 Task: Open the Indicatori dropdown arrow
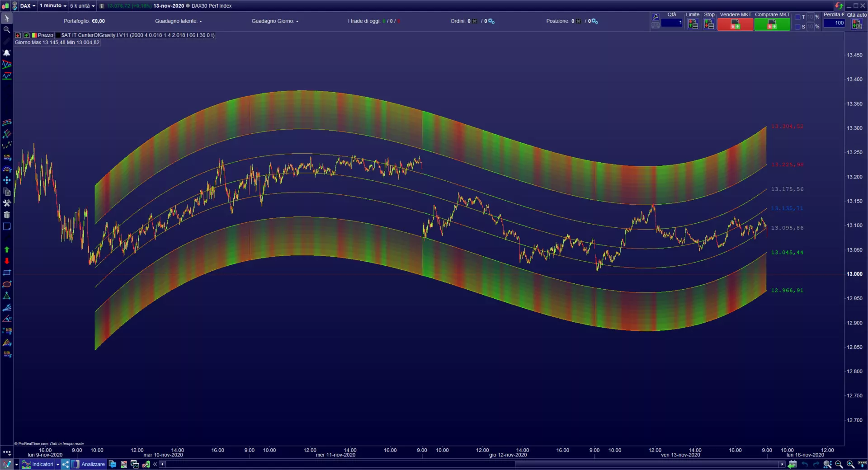point(58,464)
